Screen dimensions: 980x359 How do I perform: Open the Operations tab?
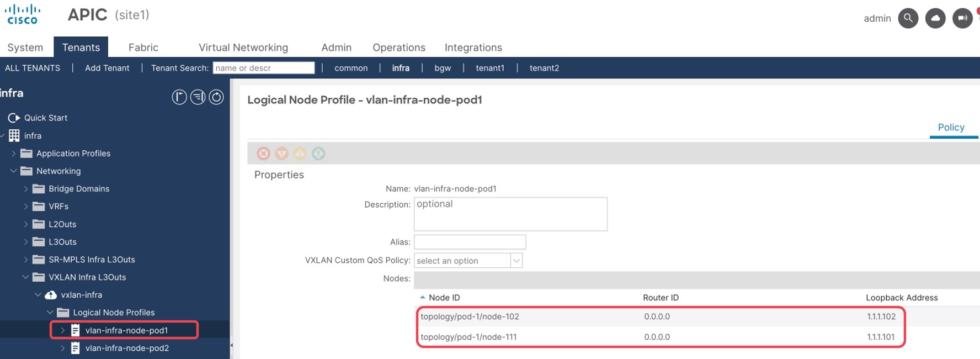coord(399,47)
